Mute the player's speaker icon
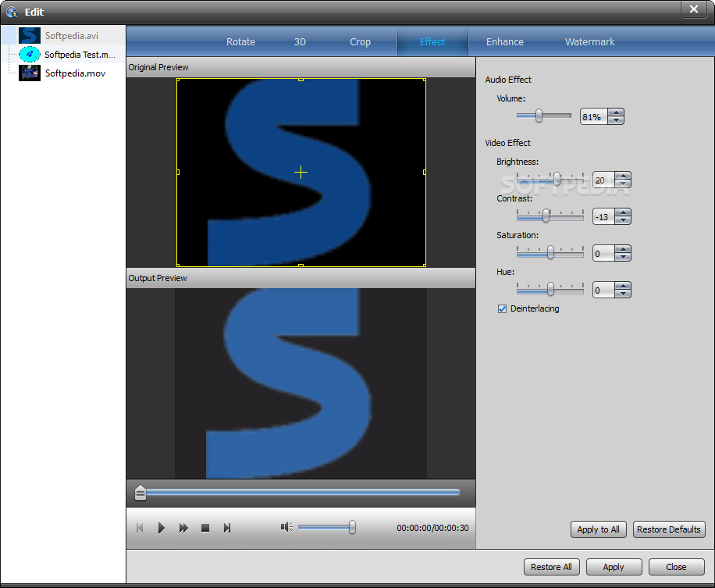Screen dimensions: 715x588 [286, 527]
